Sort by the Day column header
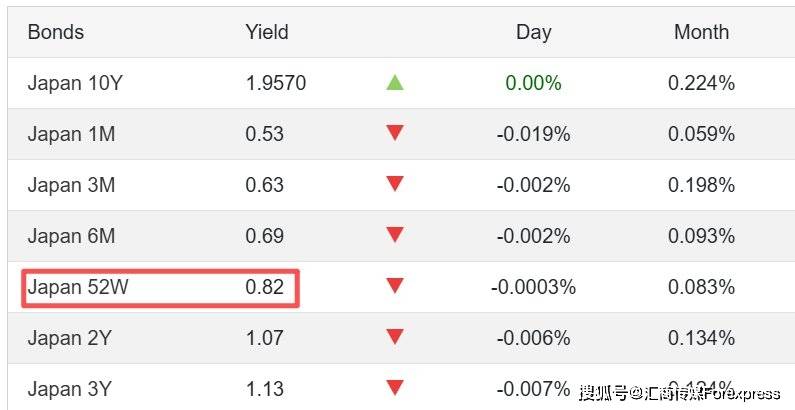This screenshot has width=795, height=410. [533, 32]
